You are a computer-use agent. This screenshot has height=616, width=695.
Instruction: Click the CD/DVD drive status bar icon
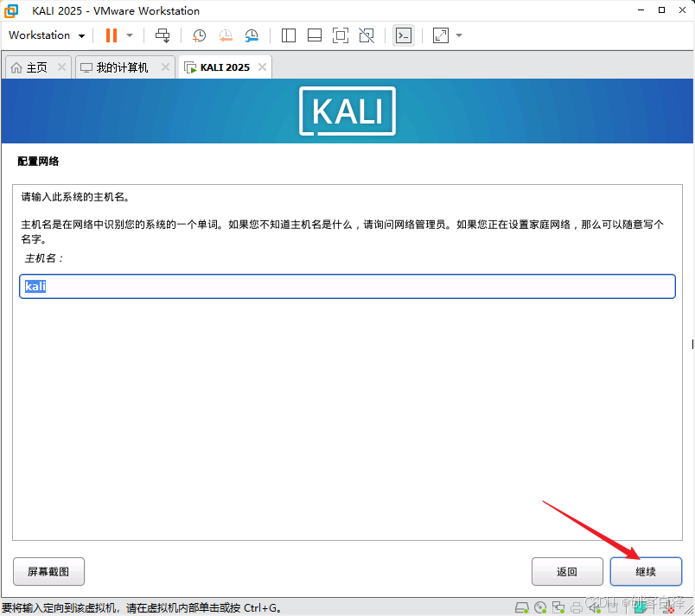click(540, 608)
